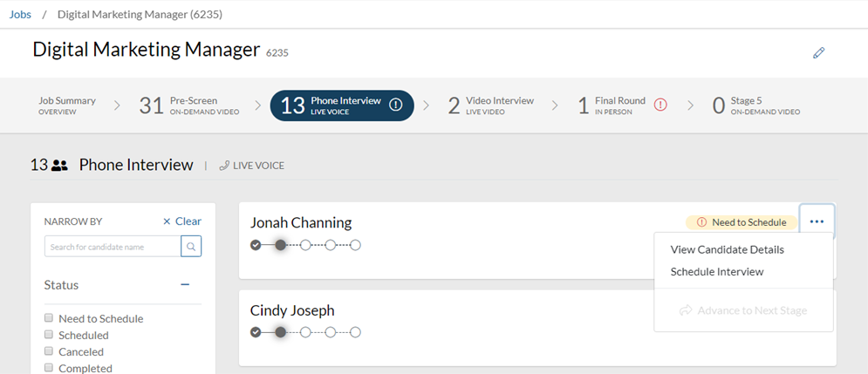This screenshot has width=868, height=374.
Task: Switch to the Pre-Screen stage
Action: (x=179, y=105)
